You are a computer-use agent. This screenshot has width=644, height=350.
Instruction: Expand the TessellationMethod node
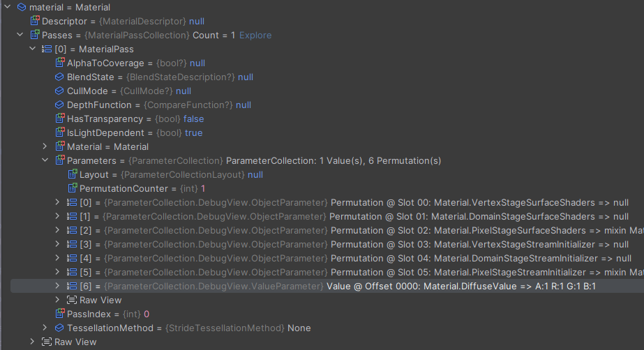[x=45, y=328]
